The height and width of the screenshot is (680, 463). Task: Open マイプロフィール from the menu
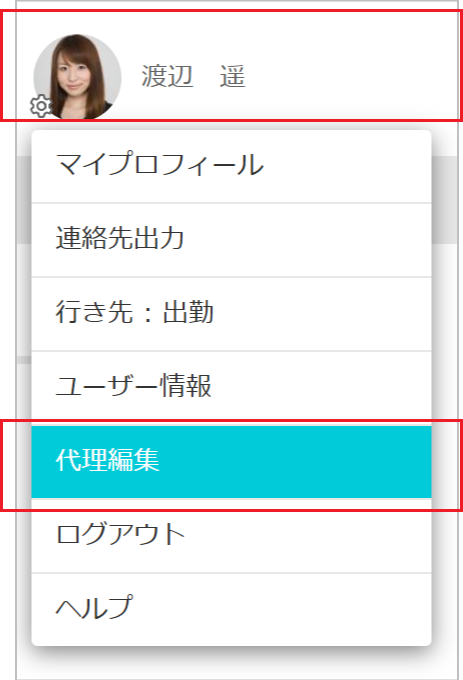(232, 166)
